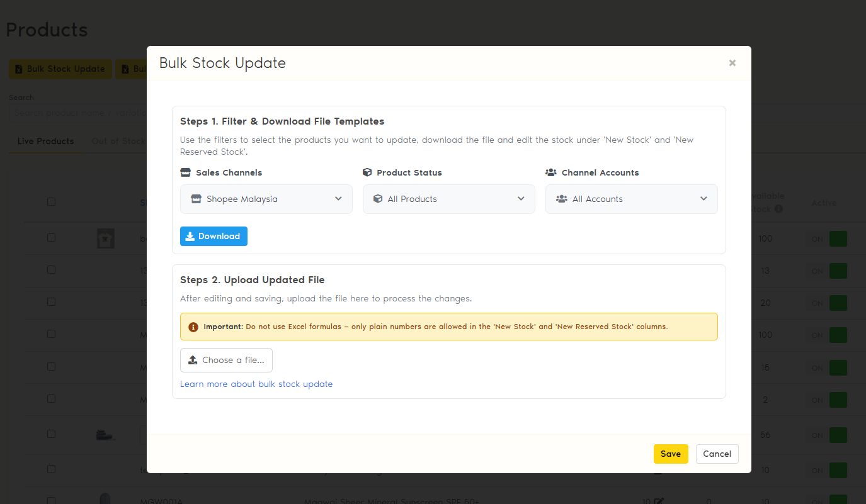This screenshot has width=866, height=504.
Task: Click the pencil edit icon beside stock value 10
Action: tap(659, 500)
